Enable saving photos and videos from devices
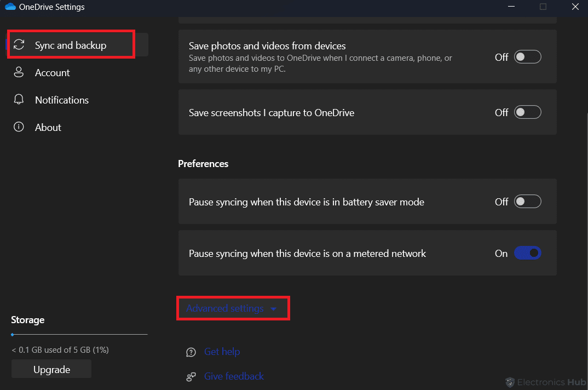The height and width of the screenshot is (390, 588). coord(527,56)
